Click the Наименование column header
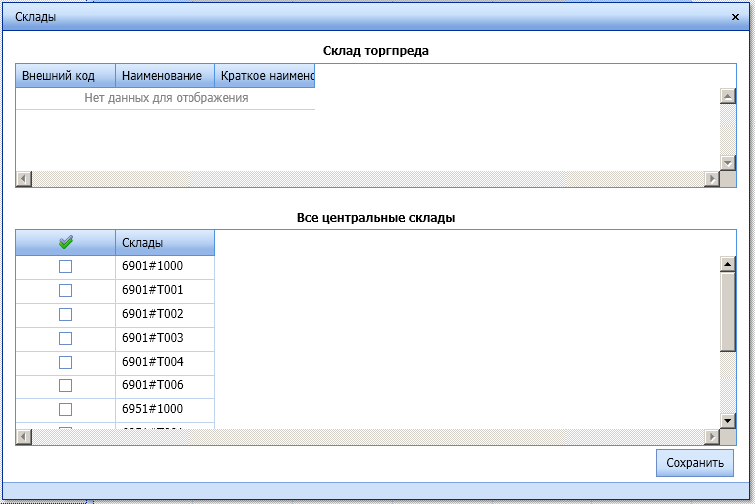The height and width of the screenshot is (504, 755). click(x=165, y=76)
